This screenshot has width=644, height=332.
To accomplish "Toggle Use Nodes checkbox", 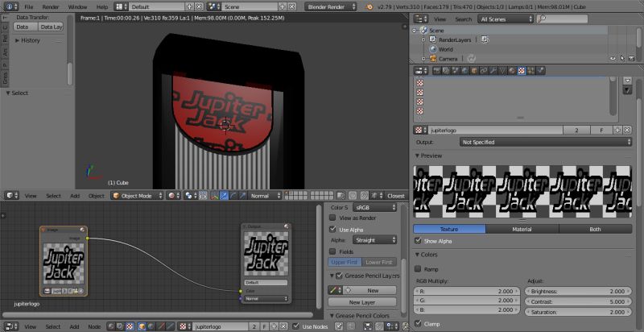I will click(x=296, y=326).
